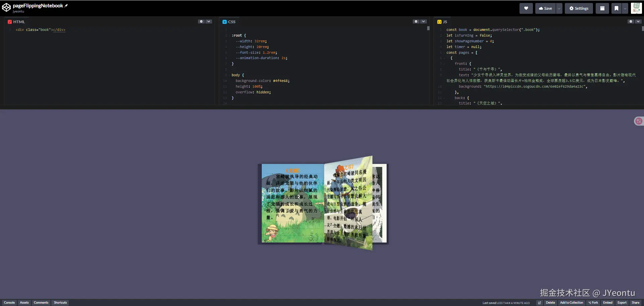Open the pen in a new window

539,303
